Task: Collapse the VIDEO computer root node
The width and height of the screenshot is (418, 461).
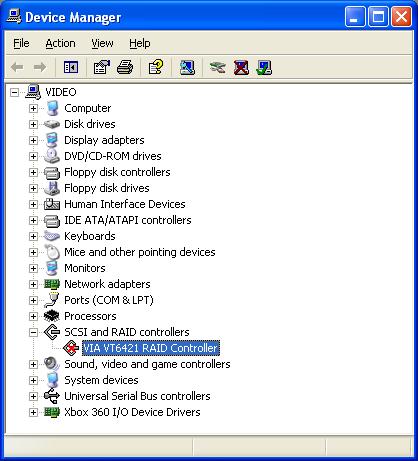Action: [14, 92]
